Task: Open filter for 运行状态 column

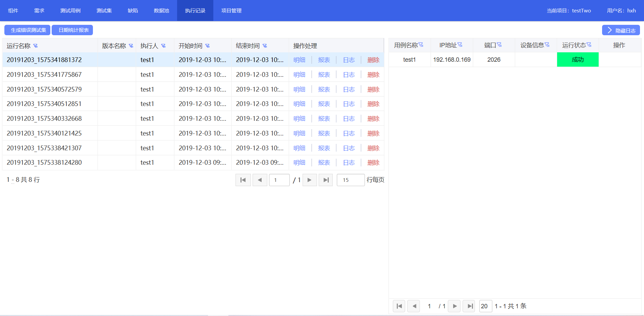Action: [589, 45]
